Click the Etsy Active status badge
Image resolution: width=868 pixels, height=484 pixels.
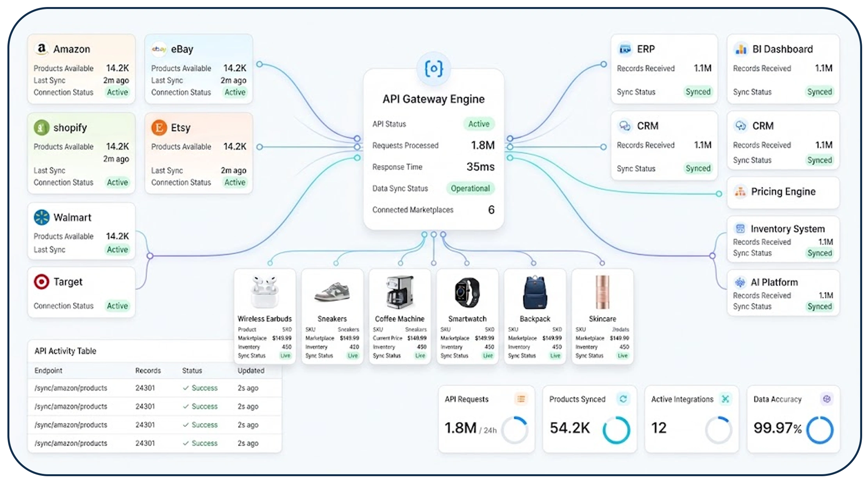click(x=235, y=183)
